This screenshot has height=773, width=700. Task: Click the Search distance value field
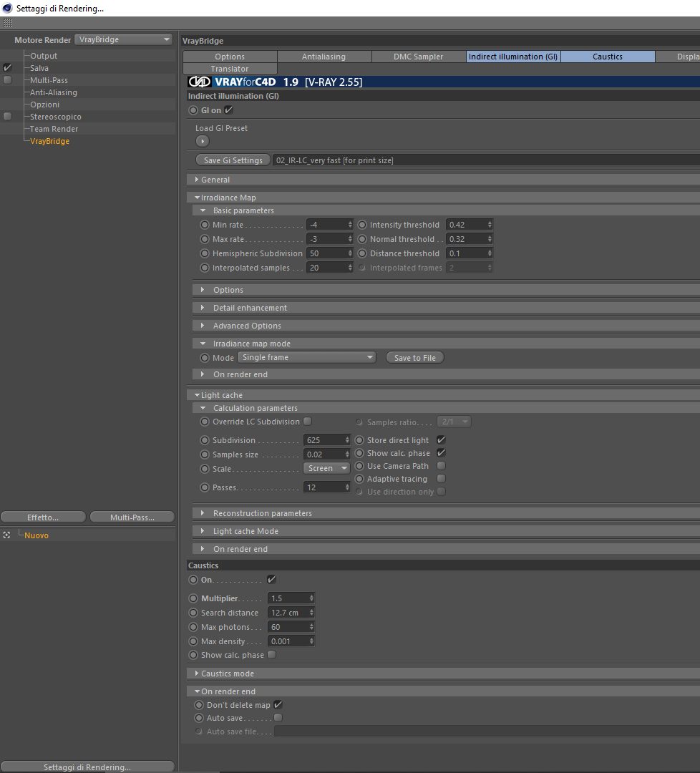click(x=288, y=613)
